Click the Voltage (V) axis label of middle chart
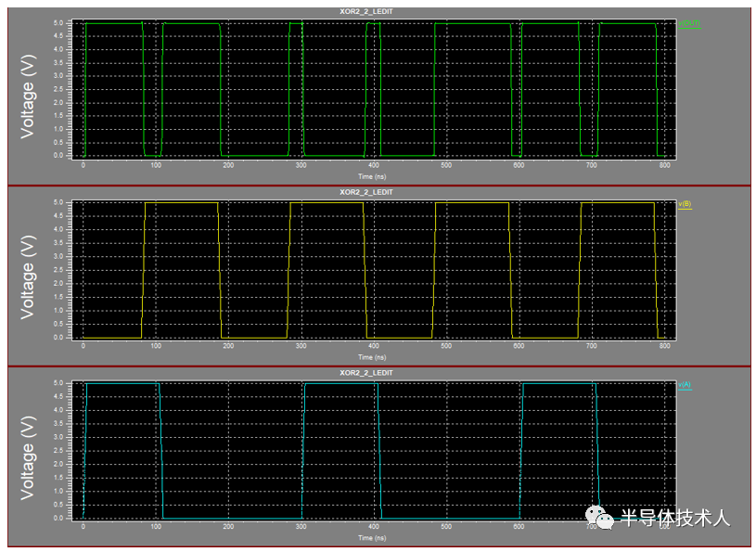This screenshot has height=552, width=756. (28, 277)
